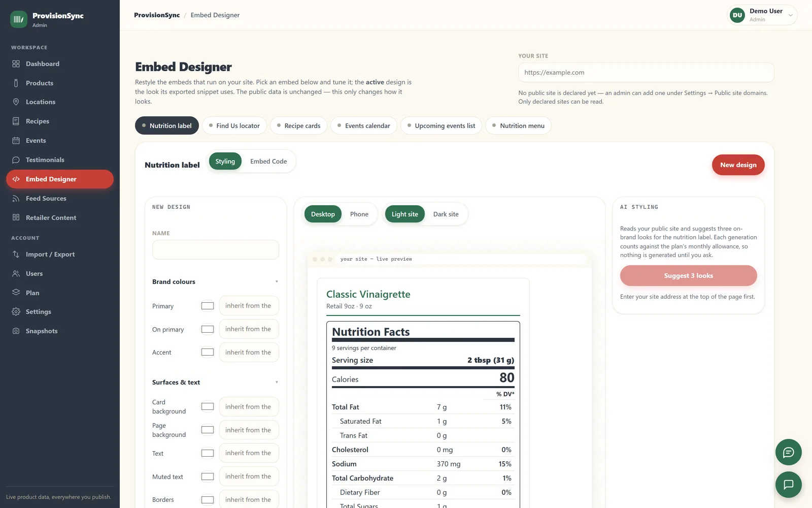This screenshot has height=508, width=812.
Task: Click the Accent colour value field
Action: click(249, 353)
